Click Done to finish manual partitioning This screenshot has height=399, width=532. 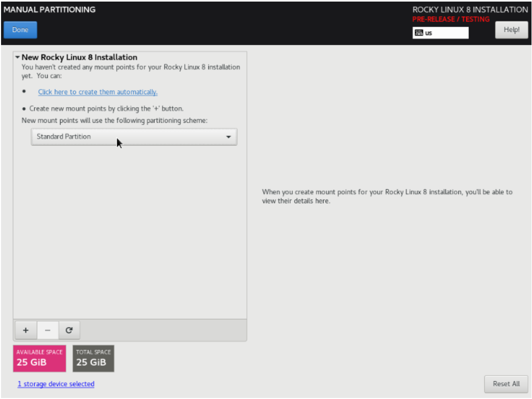point(20,30)
